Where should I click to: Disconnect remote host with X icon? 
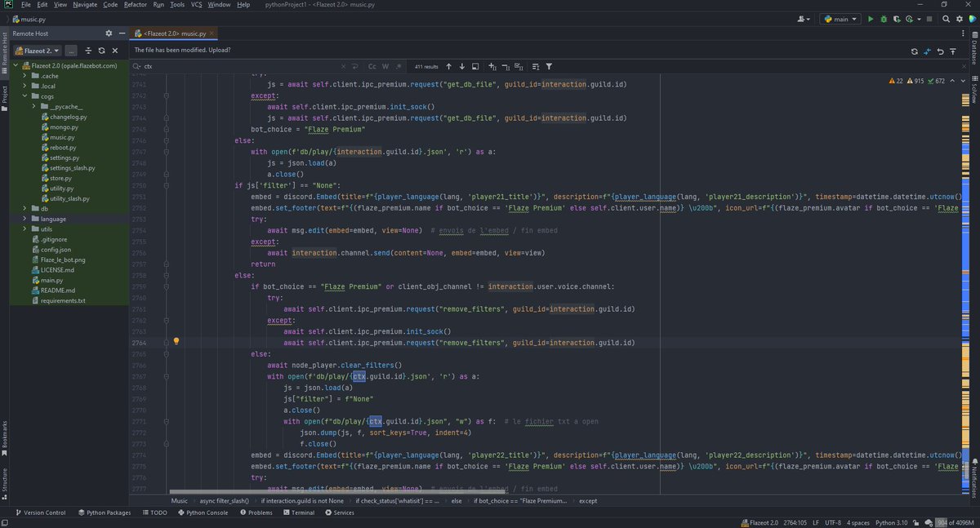[x=115, y=51]
